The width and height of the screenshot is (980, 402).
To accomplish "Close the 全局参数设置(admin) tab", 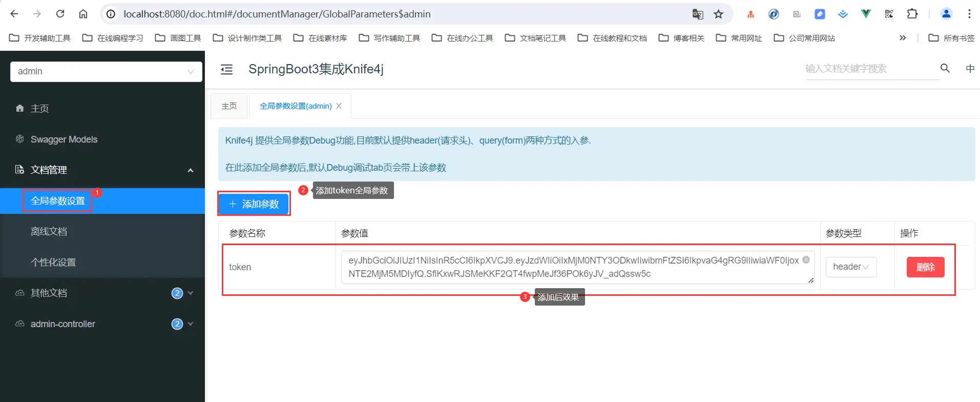I will tap(339, 106).
